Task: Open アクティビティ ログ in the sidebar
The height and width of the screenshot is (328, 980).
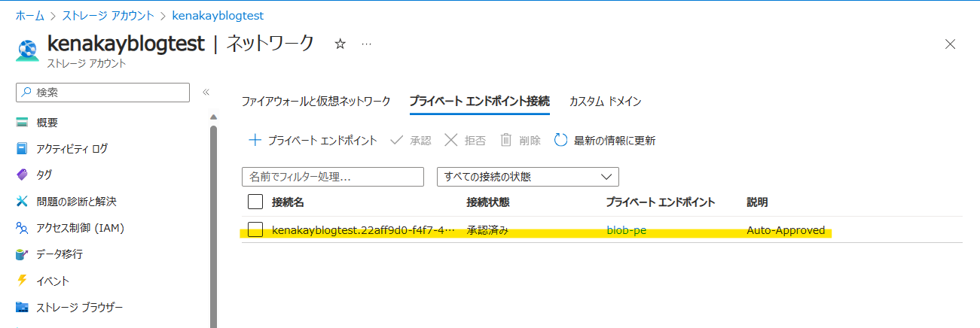Action: [72, 149]
